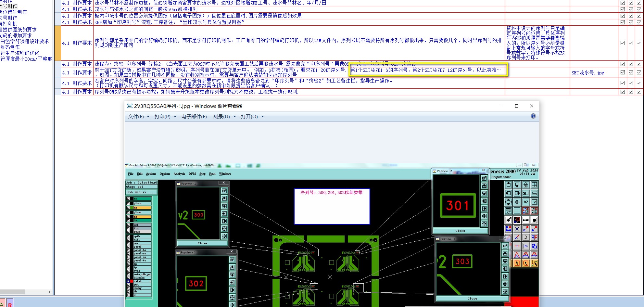
Task: Tick last checkbox in SET流水号.jpg row
Action: point(639,72)
